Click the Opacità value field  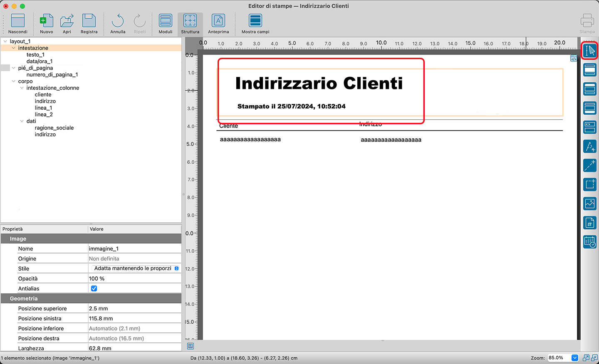point(134,278)
